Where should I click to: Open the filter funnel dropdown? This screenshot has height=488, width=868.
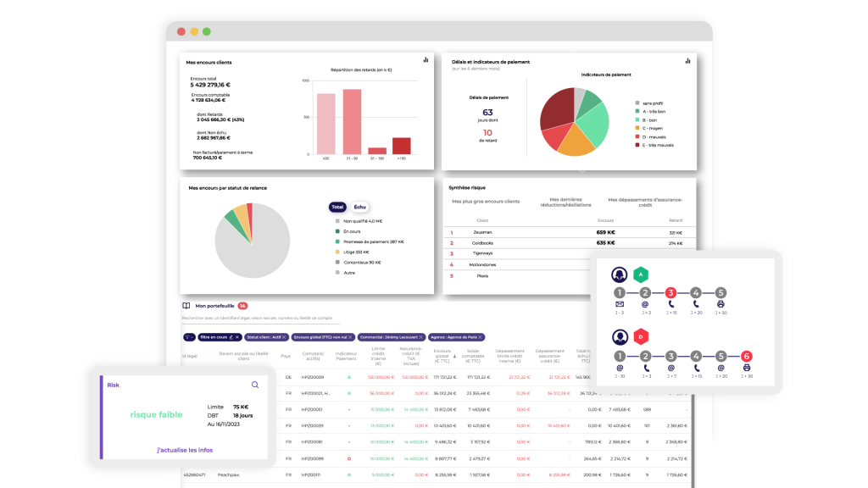(x=189, y=337)
